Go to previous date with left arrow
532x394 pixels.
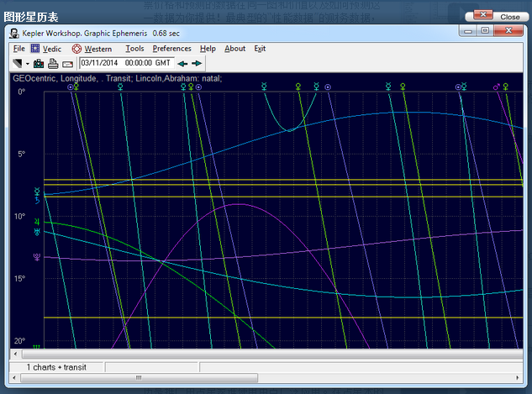(182, 63)
